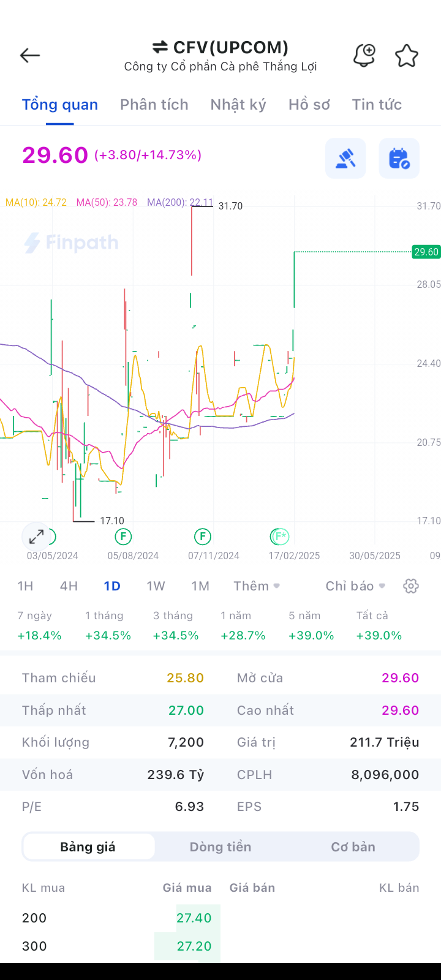Screen dimensions: 441x980
Task: Open the Nhật ký tab
Action: pos(238,105)
